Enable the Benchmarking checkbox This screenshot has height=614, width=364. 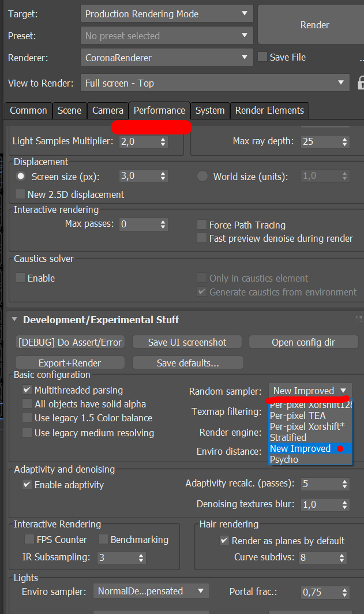(x=103, y=539)
